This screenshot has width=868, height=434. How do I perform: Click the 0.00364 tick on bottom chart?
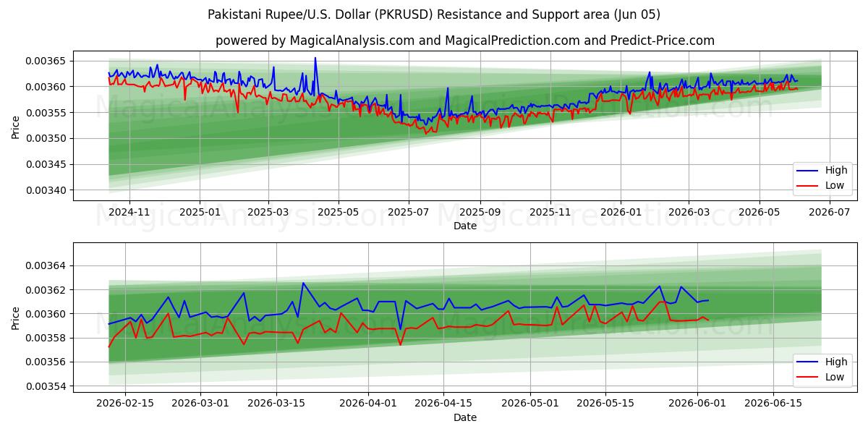(47, 265)
